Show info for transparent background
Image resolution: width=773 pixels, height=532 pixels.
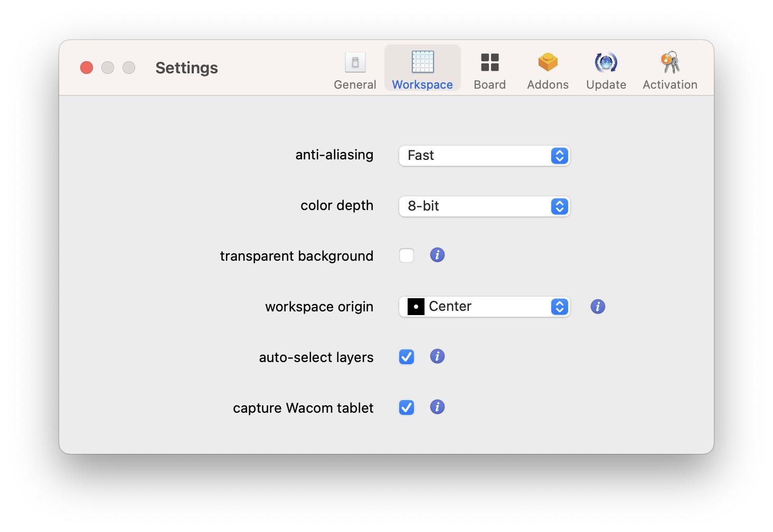(x=437, y=255)
